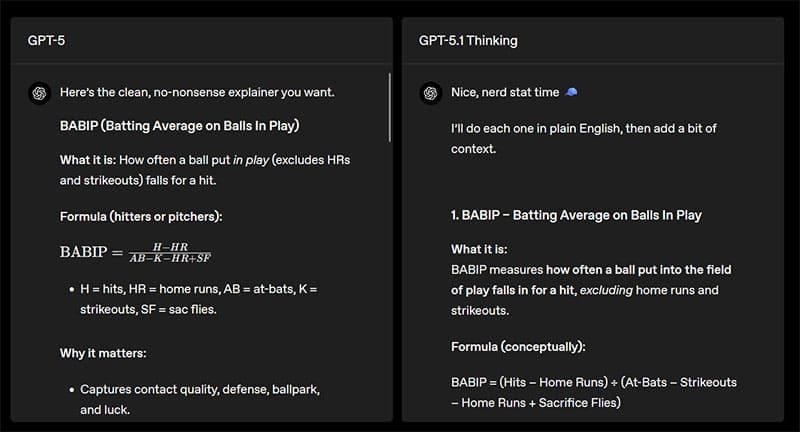The width and height of the screenshot is (800, 432).
Task: Click the blue cap emoji after "nerd stat time"
Action: [571, 92]
